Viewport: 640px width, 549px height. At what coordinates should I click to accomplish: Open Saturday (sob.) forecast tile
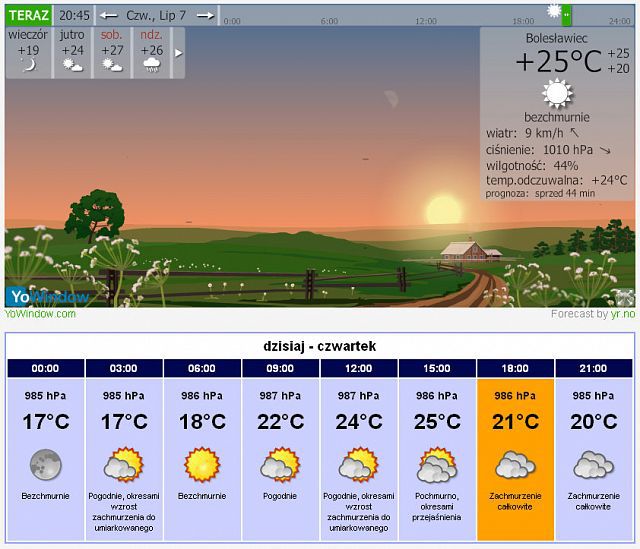coord(112,52)
